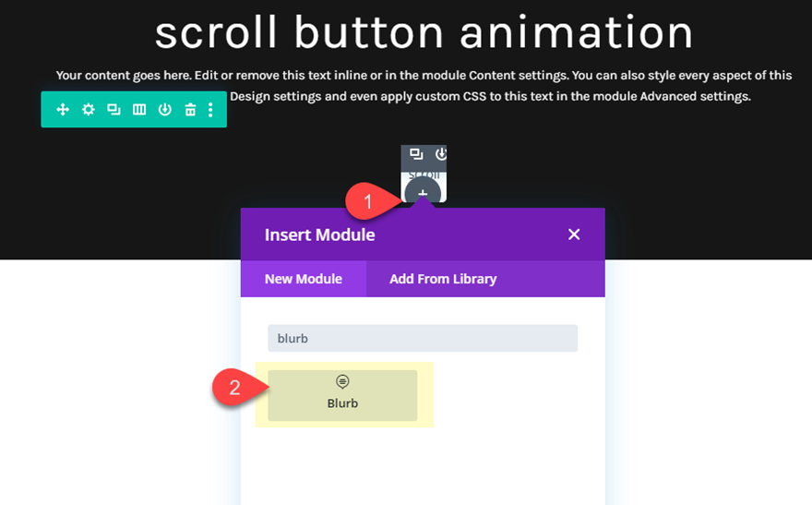
Task: Save row to library icon
Action: click(165, 110)
